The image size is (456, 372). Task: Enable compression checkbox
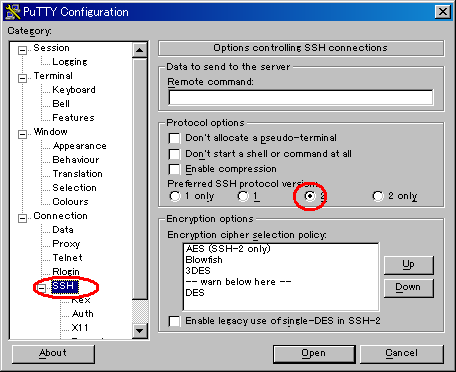[174, 169]
